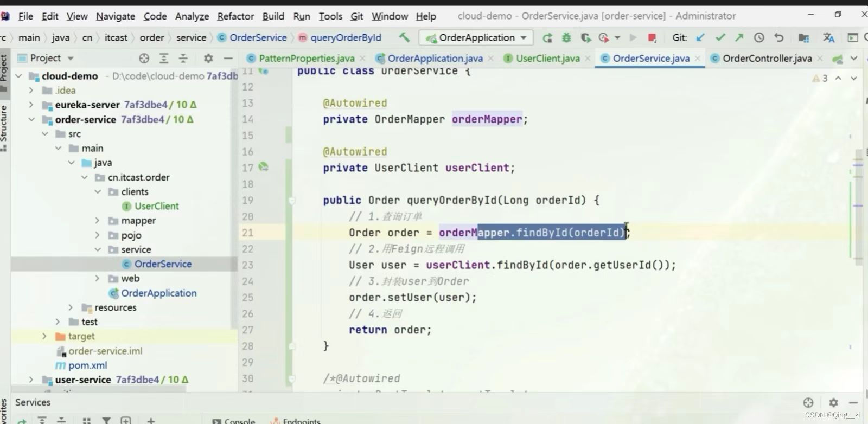Click the run anything window icon
The width and height of the screenshot is (868, 424).
click(853, 37)
